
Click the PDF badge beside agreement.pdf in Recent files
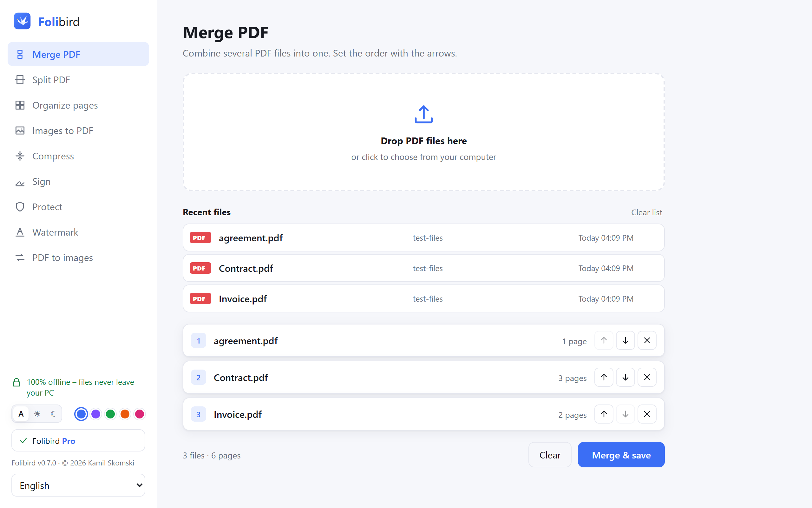(x=200, y=237)
